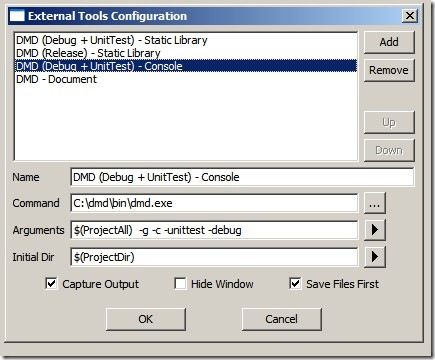This screenshot has width=435, height=360.
Task: Open the Initial Dir variables arrow menu
Action: (375, 257)
